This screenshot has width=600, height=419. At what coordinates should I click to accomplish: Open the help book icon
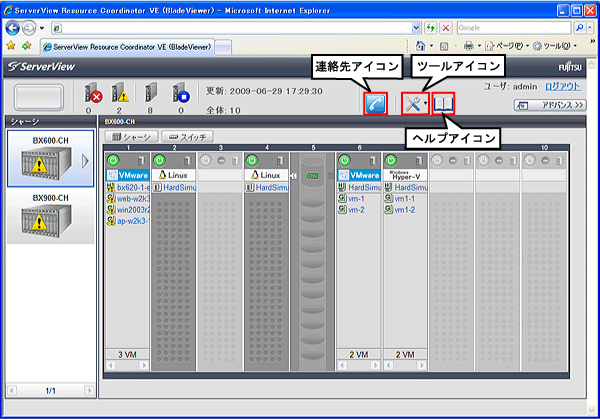443,103
